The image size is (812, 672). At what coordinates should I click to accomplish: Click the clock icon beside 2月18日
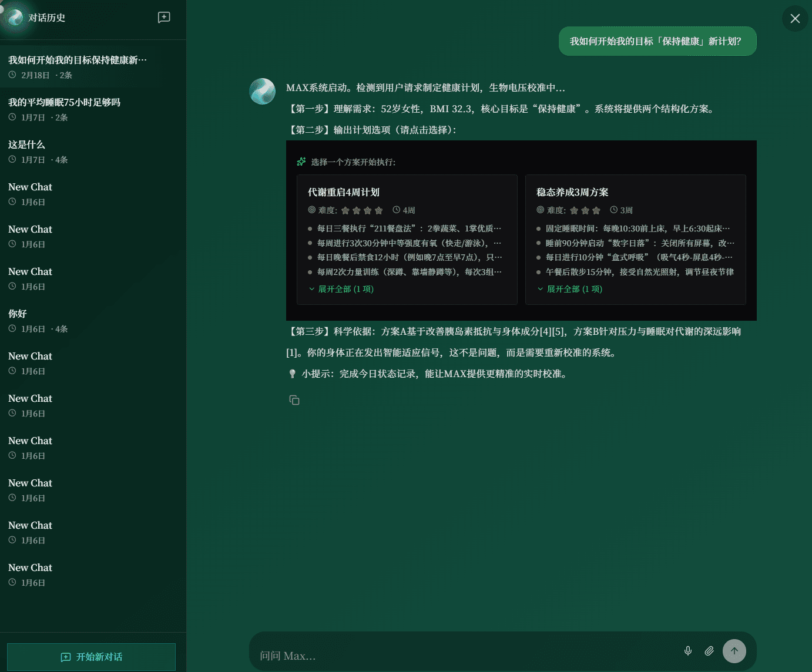pos(12,75)
